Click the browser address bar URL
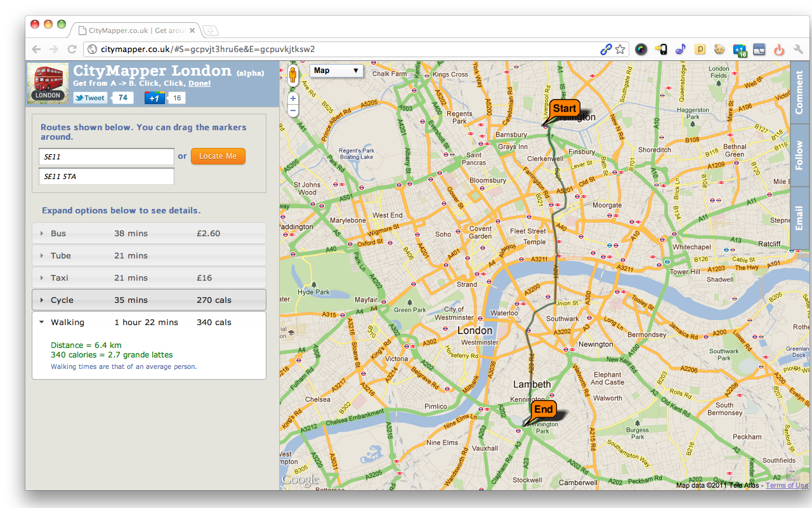Viewport: 812px width, 508px height. [x=207, y=49]
